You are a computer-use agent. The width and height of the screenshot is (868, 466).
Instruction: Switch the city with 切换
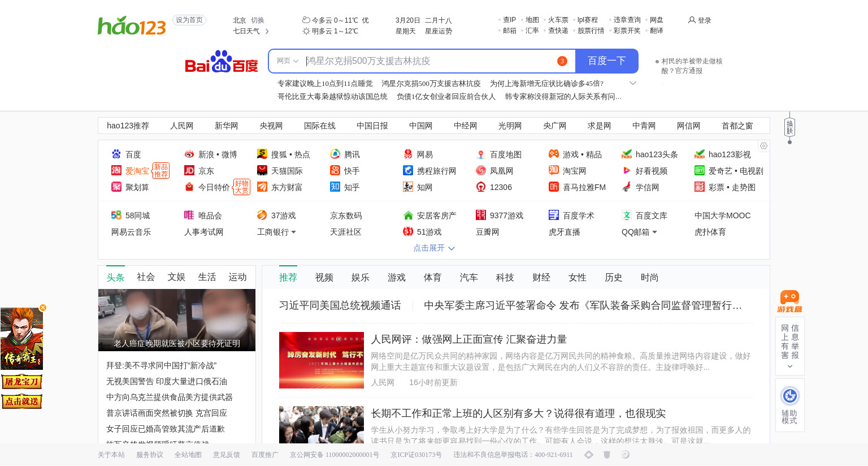click(x=258, y=20)
